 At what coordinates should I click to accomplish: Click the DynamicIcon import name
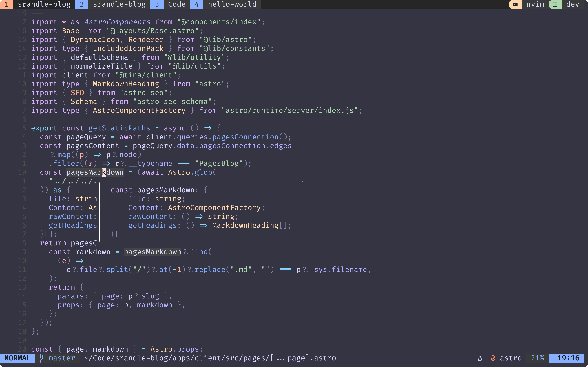coord(95,40)
